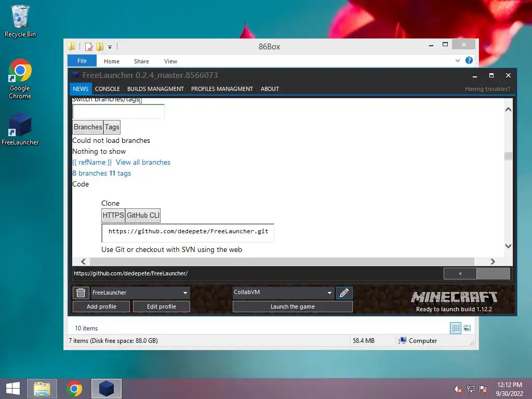Click the Computer icon in status bar
Viewport: 532px width, 399px height.
tap(403, 340)
